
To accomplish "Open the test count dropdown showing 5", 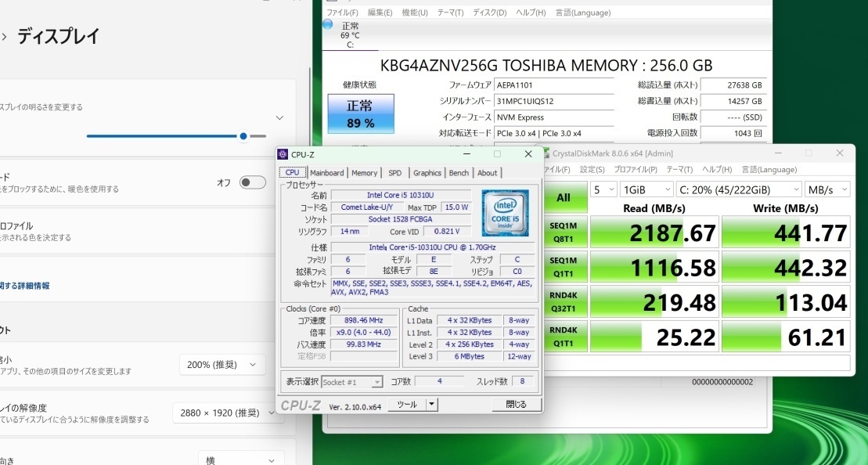I will [x=603, y=190].
